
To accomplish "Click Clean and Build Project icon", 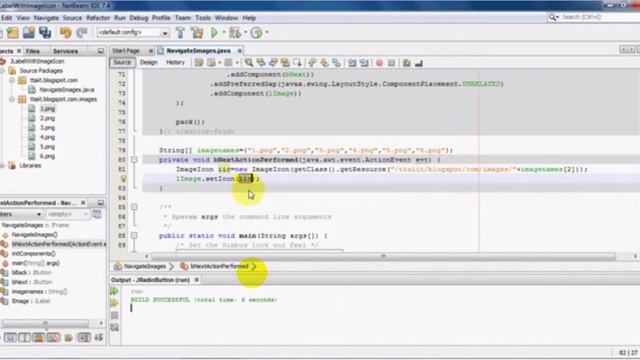I will 197,32.
